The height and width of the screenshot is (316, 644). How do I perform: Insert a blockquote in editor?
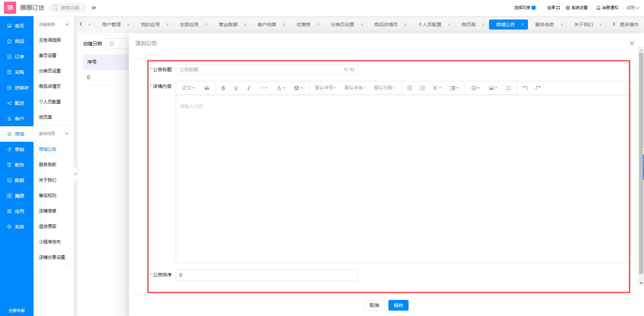coord(207,88)
